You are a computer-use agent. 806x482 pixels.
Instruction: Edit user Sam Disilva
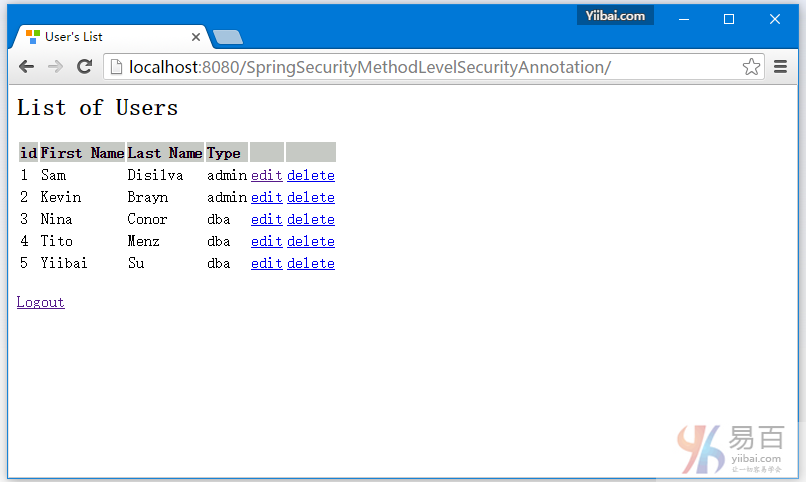click(267, 175)
